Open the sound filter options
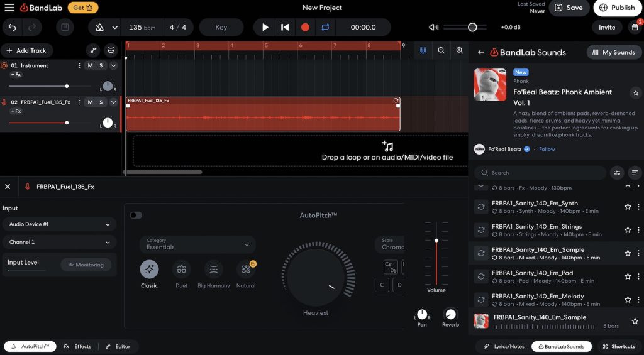The image size is (644, 355). [x=617, y=173]
